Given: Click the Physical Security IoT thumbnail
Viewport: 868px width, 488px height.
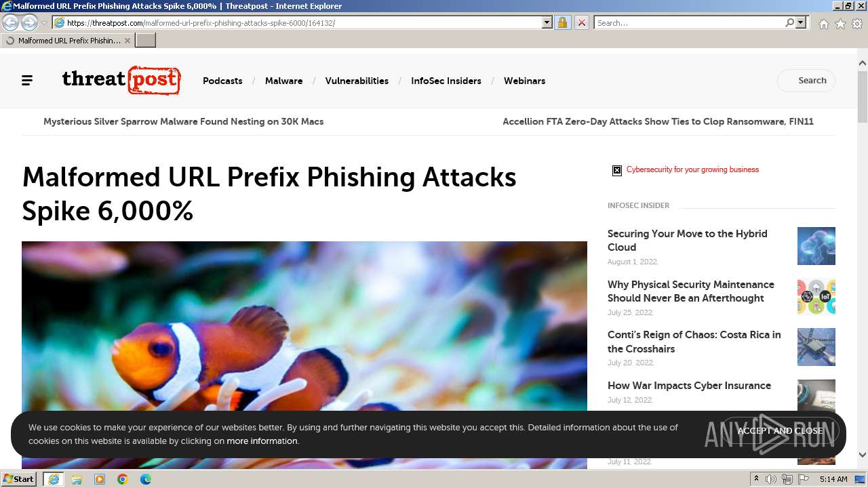Looking at the screenshot, I should [x=816, y=297].
